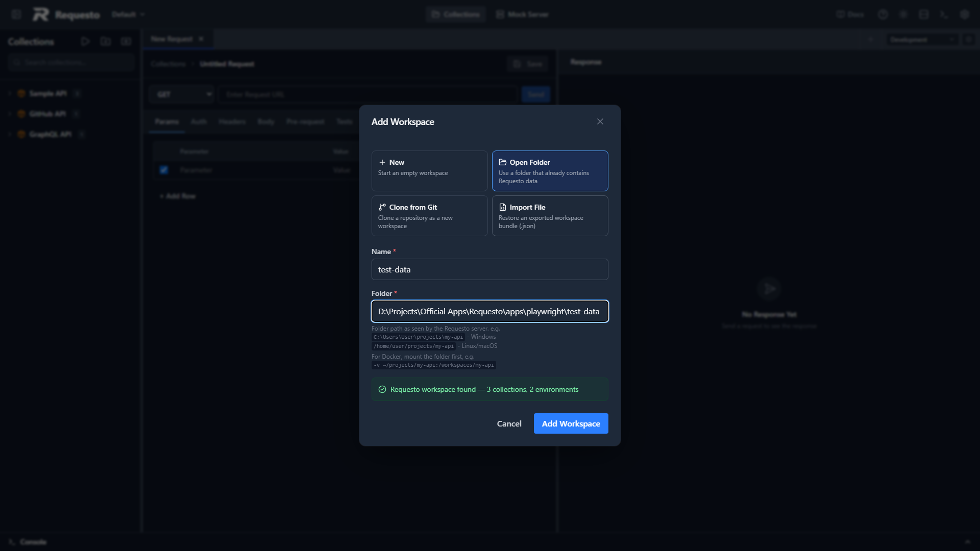Select the Import File option
The width and height of the screenshot is (980, 551).
(550, 216)
